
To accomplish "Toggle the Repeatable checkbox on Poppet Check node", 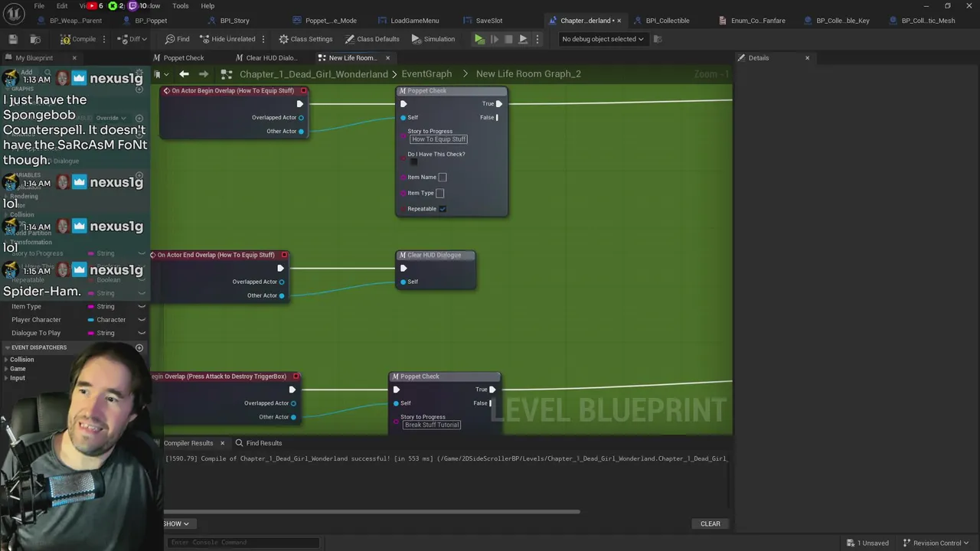I will pyautogui.click(x=443, y=209).
